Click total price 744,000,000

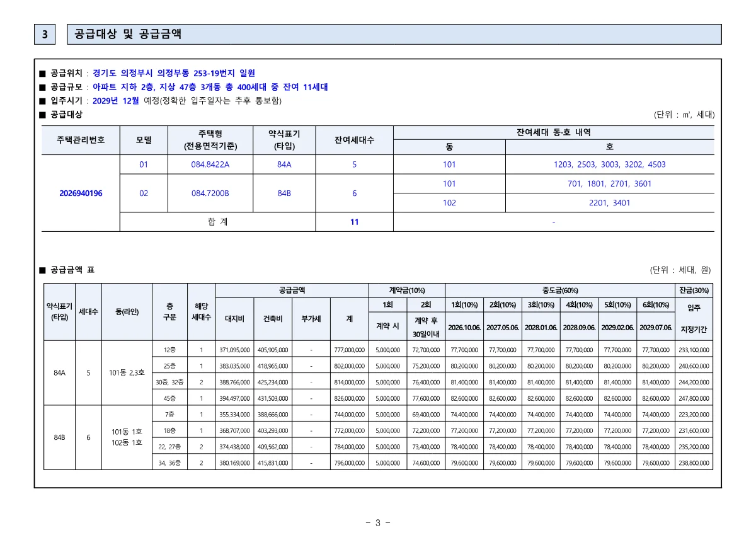point(350,414)
